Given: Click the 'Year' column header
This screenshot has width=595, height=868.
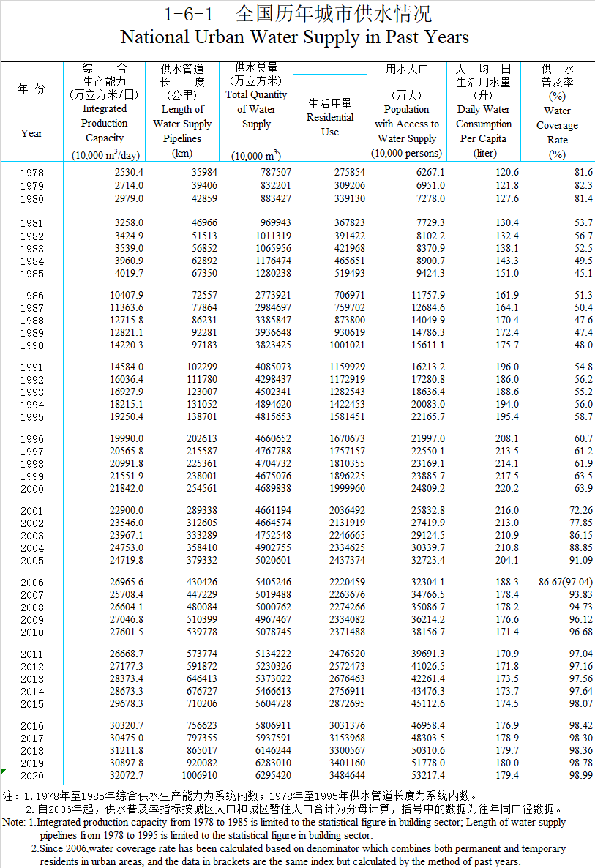Looking at the screenshot, I should [31, 133].
